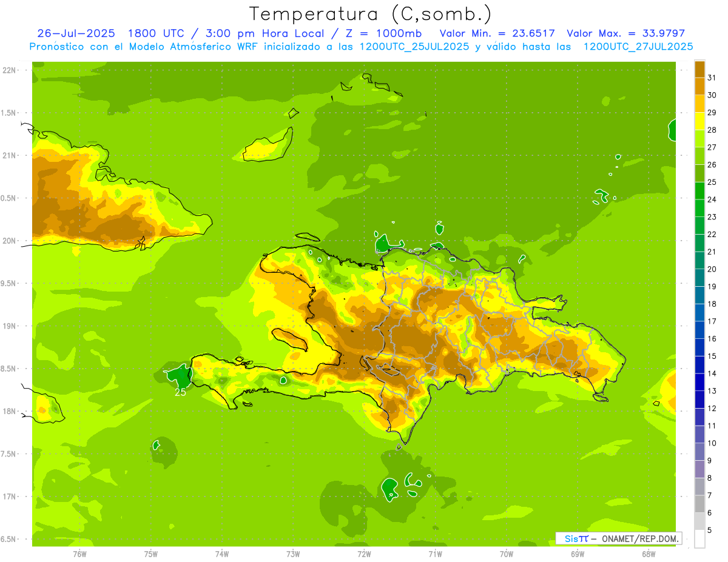
Task: Click the latitude label 22N
Action: (x=9, y=70)
